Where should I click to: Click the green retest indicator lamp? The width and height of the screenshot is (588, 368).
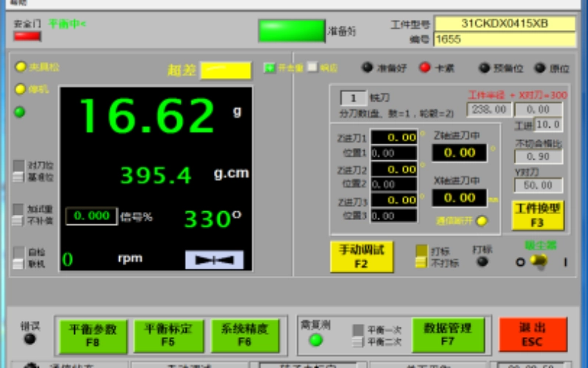coord(316,340)
